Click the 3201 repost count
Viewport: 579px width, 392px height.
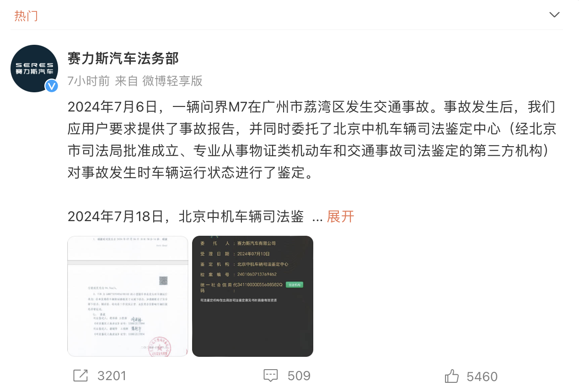point(112,376)
